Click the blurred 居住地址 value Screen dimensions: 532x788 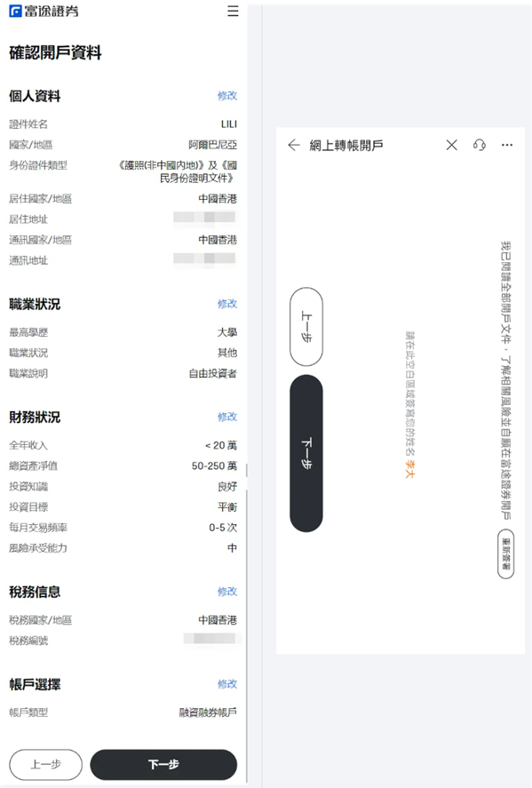click(x=204, y=218)
